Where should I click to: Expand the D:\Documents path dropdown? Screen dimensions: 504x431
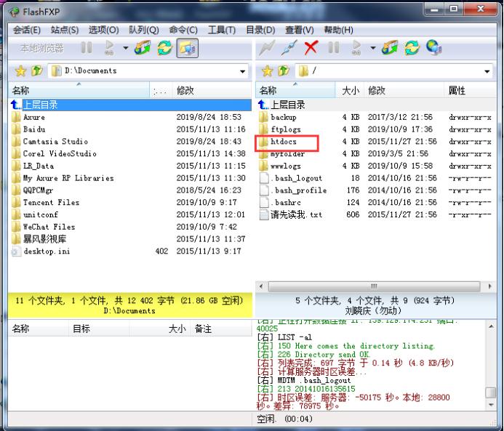pyautogui.click(x=242, y=71)
